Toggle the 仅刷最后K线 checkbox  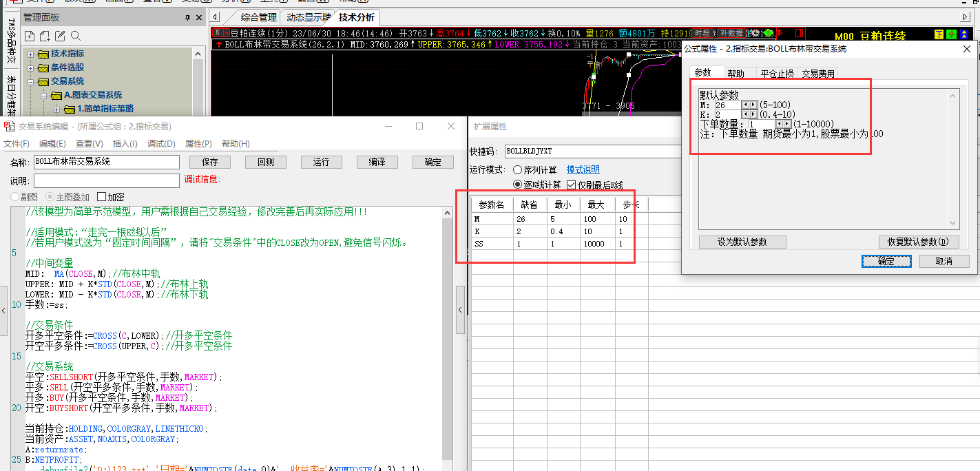point(571,185)
